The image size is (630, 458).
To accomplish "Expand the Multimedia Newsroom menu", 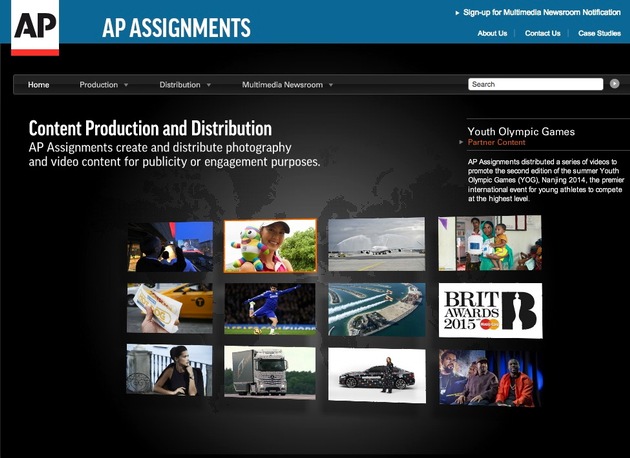I will [287, 85].
